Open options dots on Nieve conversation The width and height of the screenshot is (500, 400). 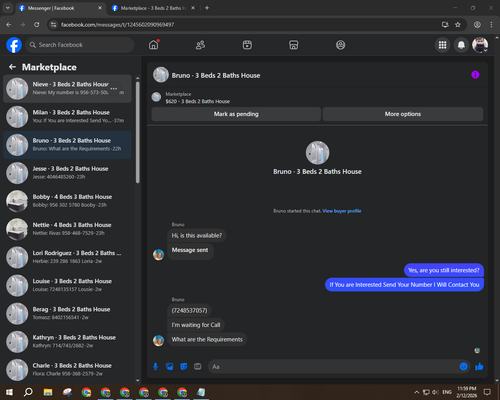pyautogui.click(x=114, y=89)
